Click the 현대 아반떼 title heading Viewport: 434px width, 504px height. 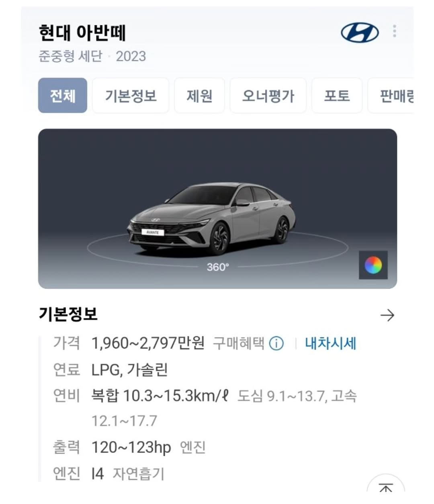click(x=82, y=33)
